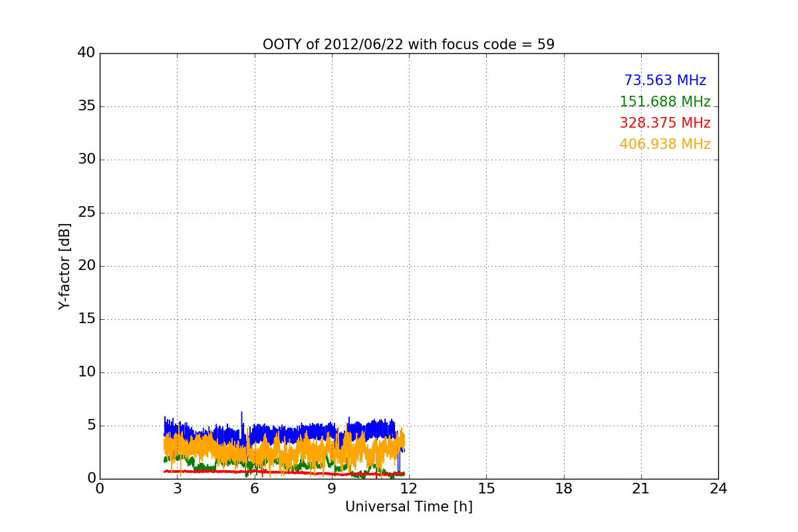Click y-axis tick value 25

86,212
